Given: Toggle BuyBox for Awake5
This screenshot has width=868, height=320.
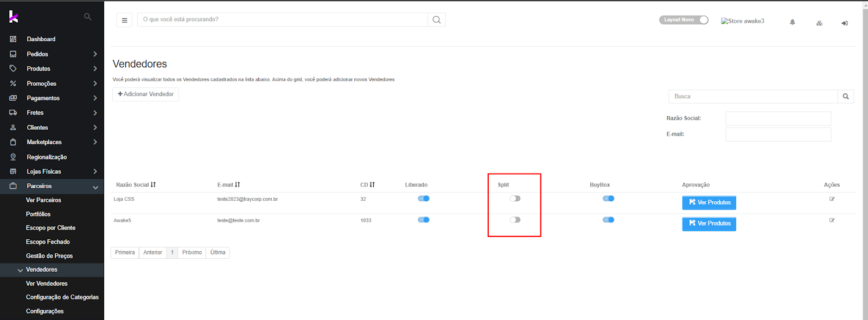Looking at the screenshot, I should click(x=608, y=220).
